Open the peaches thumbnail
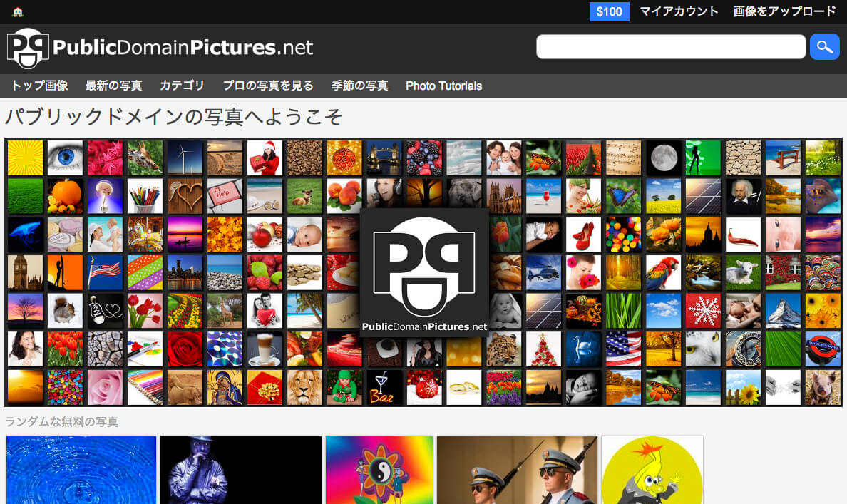Viewport: 847px width, 504px height. (344, 196)
